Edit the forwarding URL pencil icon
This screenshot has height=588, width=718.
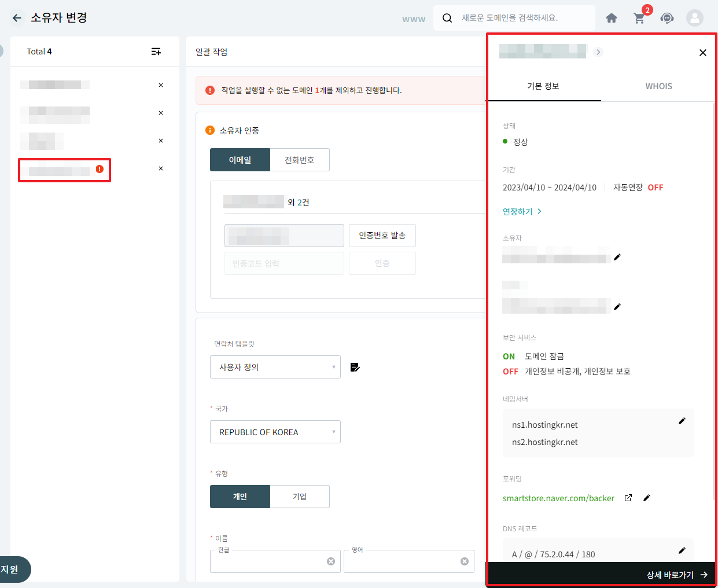pos(647,498)
